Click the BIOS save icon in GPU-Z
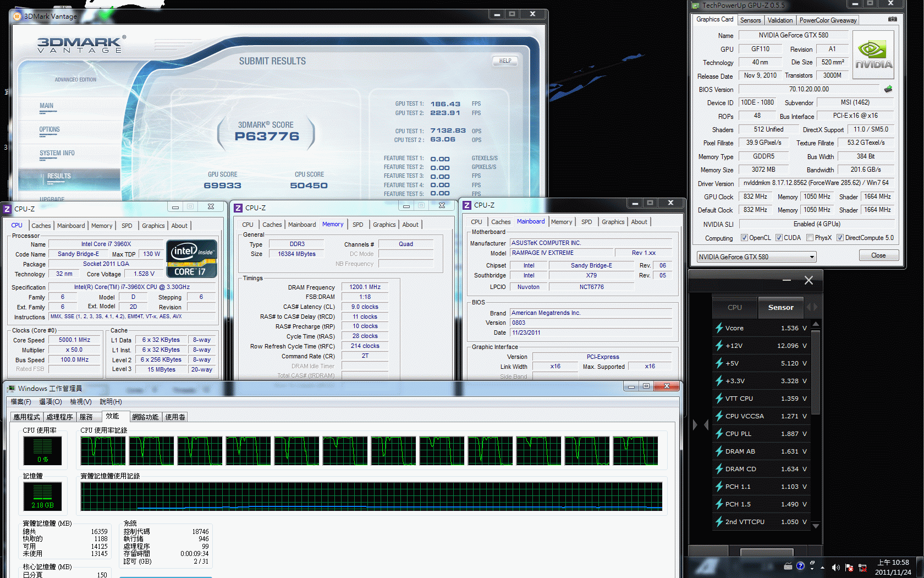Viewport: 924px width, 578px height. [888, 89]
